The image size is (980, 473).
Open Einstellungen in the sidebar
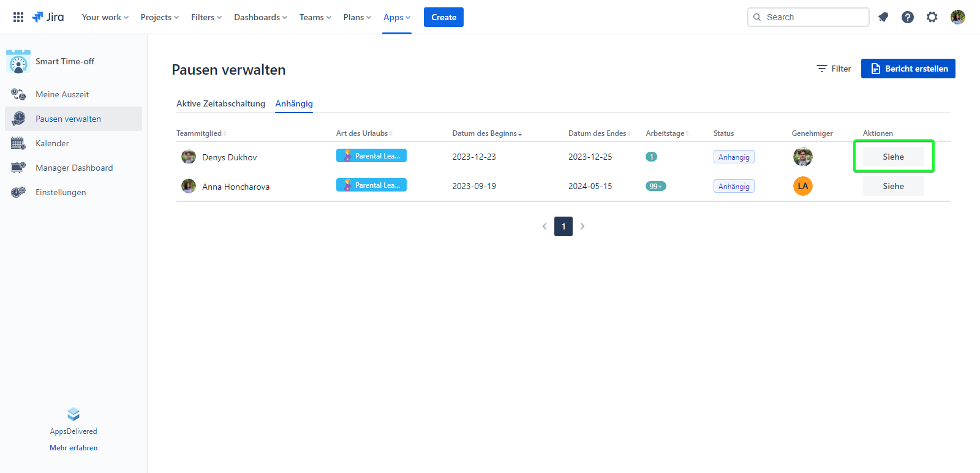61,192
